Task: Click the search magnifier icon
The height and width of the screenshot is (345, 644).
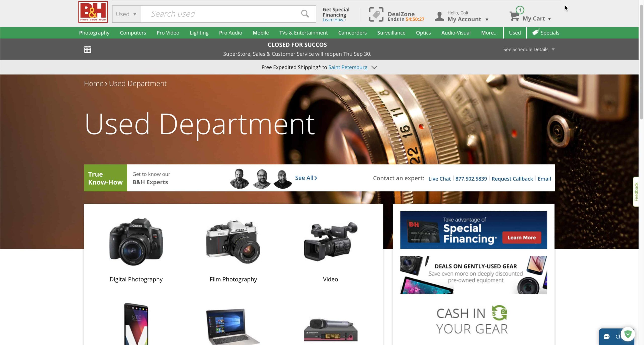Action: click(x=305, y=14)
